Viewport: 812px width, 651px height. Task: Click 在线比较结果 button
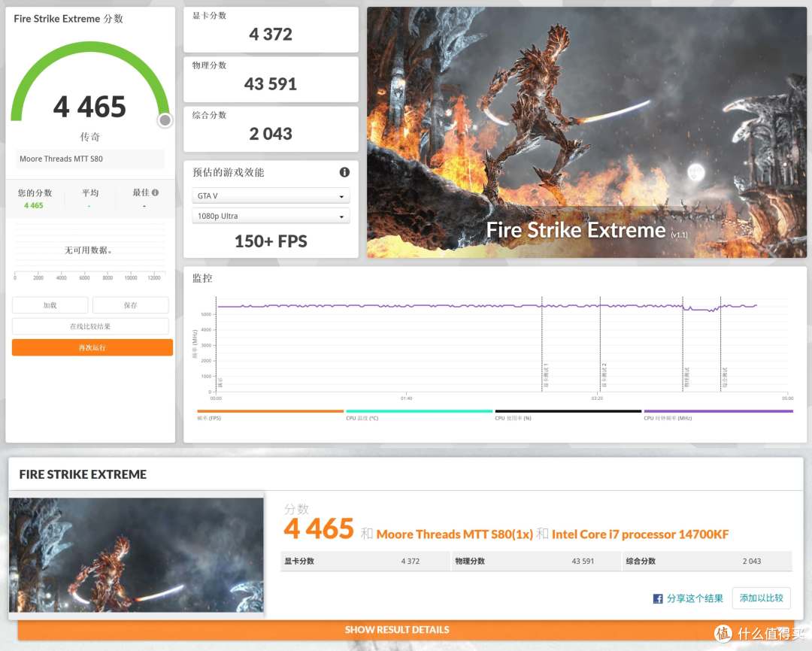(90, 326)
